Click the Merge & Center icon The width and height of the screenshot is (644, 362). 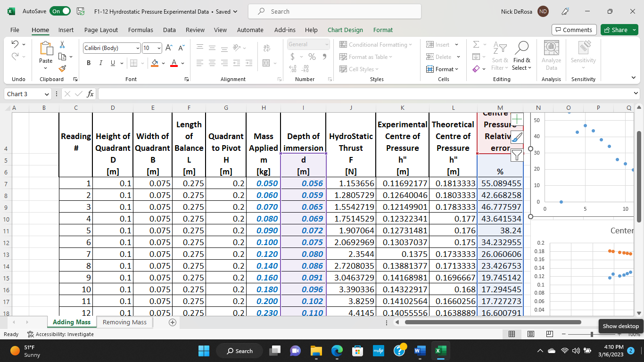266,63
